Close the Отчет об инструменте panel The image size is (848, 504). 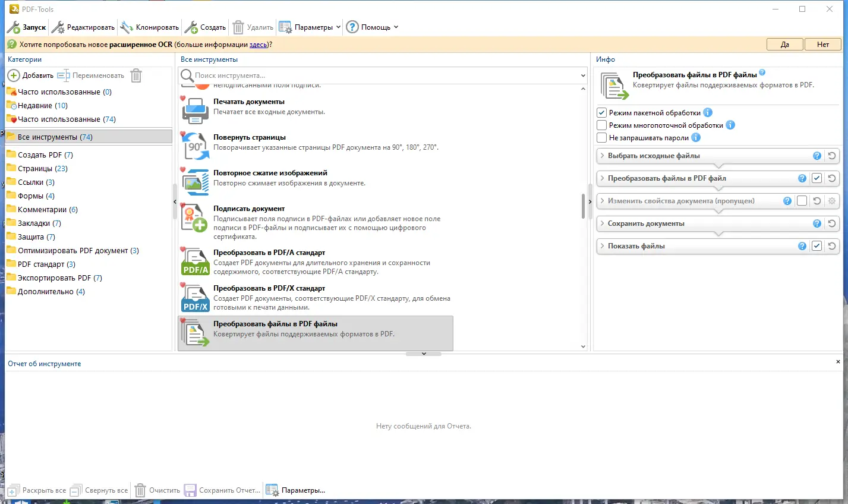click(838, 361)
